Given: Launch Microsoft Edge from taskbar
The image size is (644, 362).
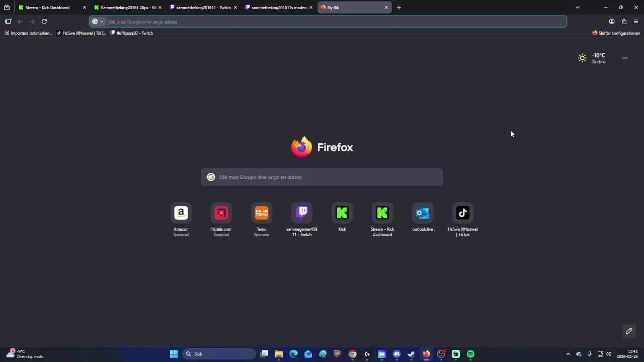Looking at the screenshot, I should tap(293, 354).
